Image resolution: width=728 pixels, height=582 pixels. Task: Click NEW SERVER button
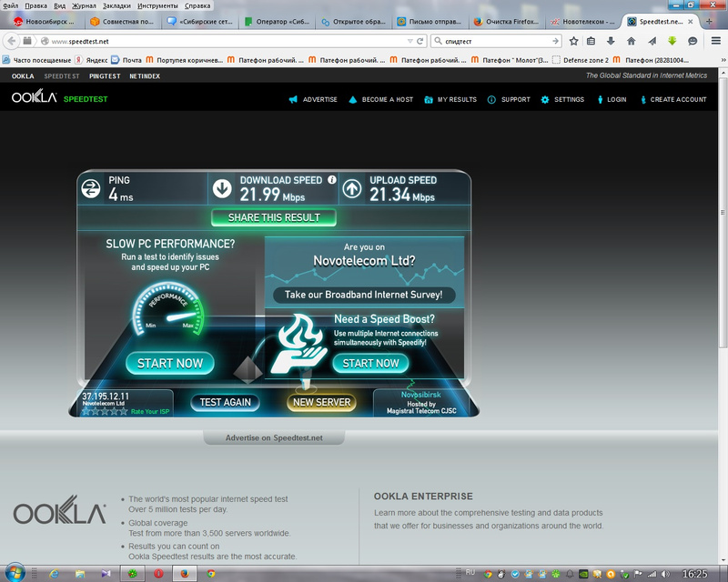pos(322,402)
